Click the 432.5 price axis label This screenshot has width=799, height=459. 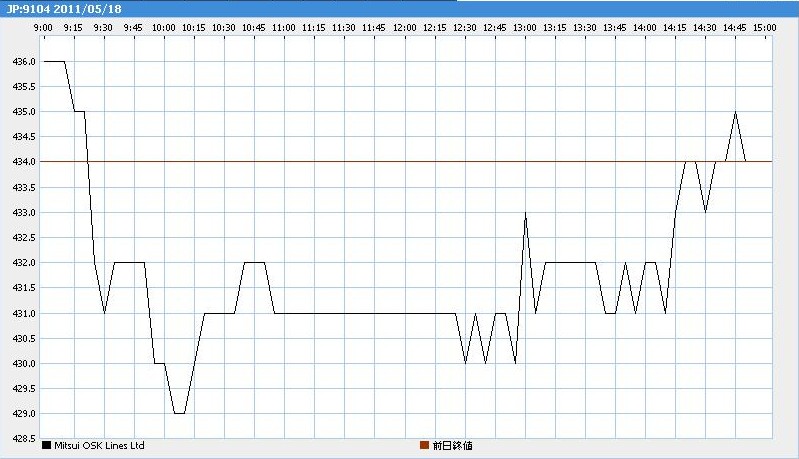[x=24, y=237]
